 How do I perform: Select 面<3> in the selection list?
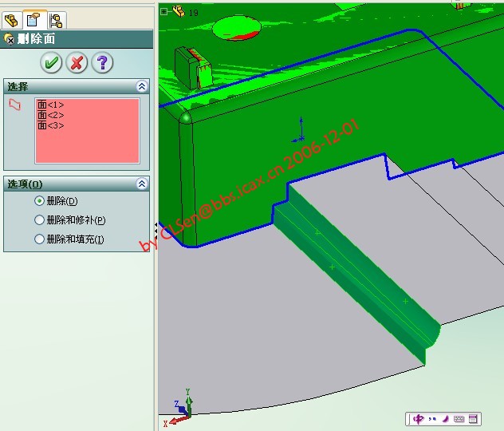[51, 125]
